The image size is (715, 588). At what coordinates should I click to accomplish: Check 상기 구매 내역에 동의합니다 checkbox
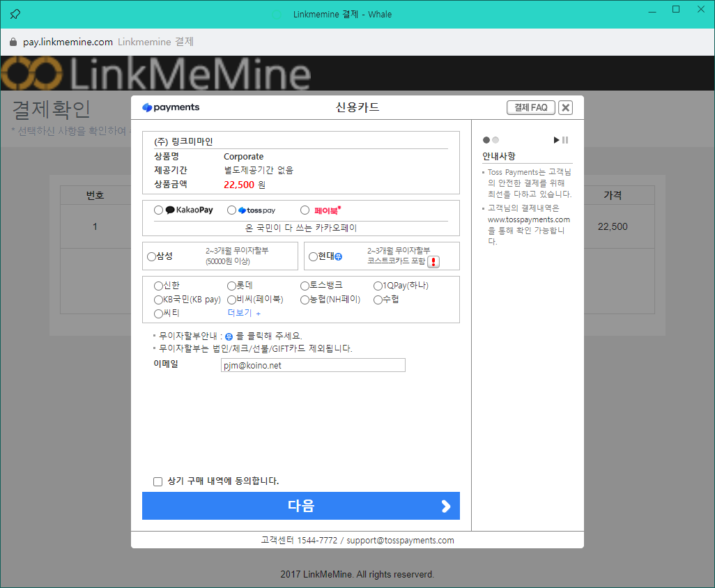tap(157, 482)
